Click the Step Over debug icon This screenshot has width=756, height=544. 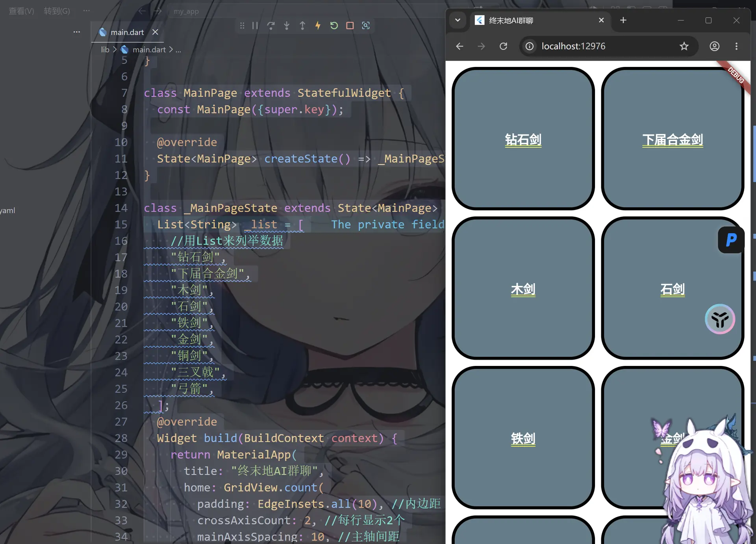point(271,26)
